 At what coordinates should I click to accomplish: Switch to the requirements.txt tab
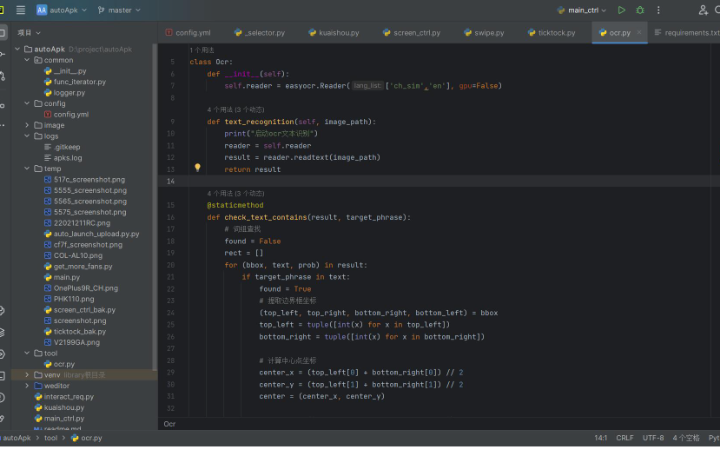[x=687, y=33]
